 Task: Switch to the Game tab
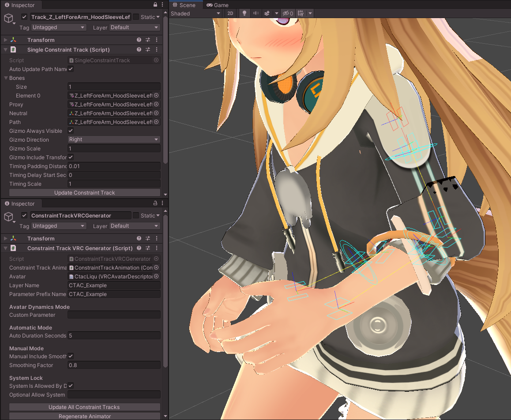pos(218,5)
